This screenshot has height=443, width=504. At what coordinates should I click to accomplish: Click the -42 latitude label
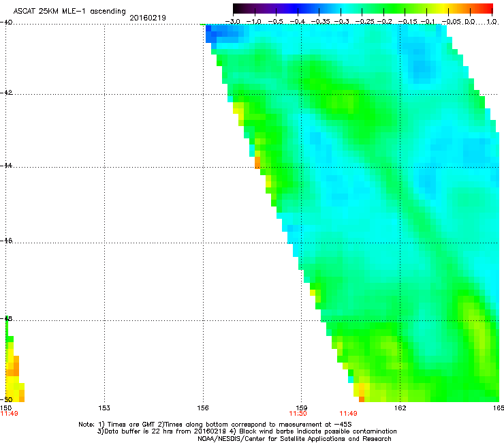coord(6,93)
